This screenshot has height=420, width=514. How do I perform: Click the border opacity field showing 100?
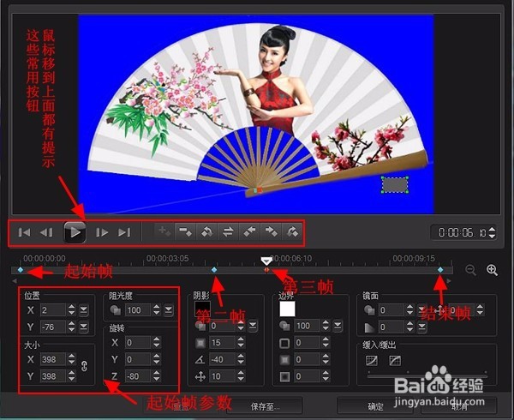(x=308, y=326)
